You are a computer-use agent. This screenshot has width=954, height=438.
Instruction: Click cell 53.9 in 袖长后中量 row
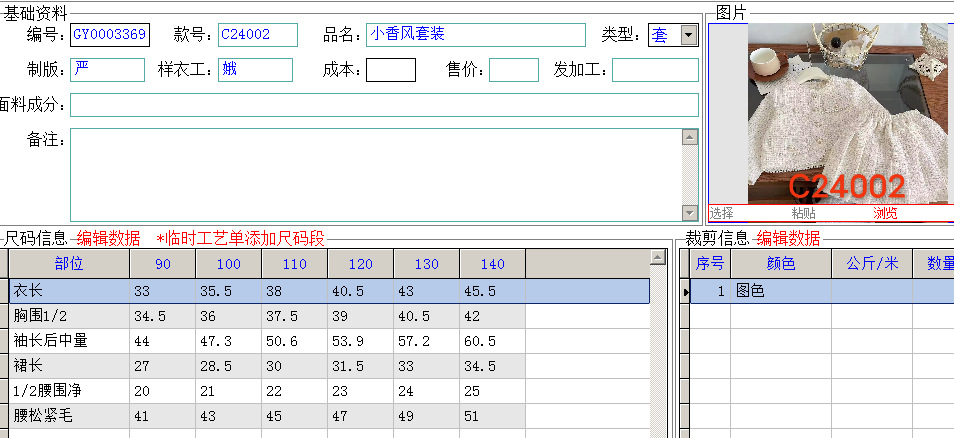click(361, 341)
